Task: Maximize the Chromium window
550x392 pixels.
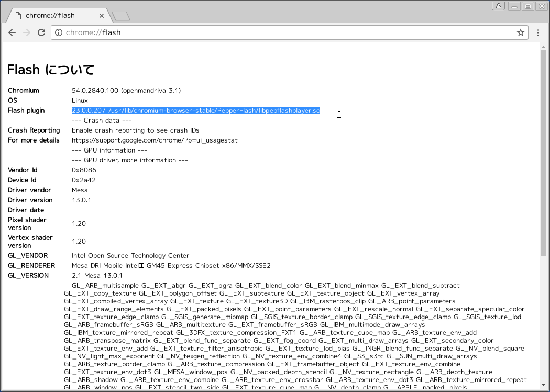Action: (528, 6)
